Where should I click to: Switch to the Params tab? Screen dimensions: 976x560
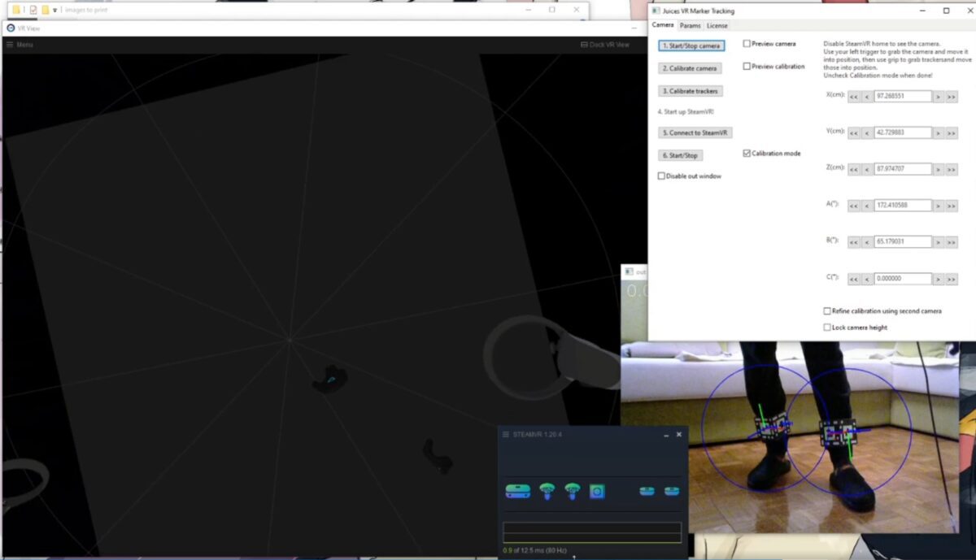click(690, 26)
